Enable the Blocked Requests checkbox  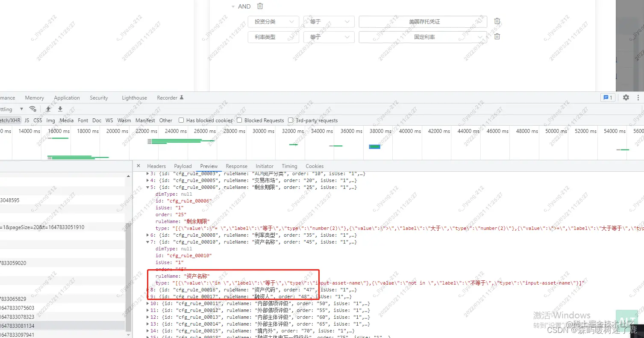coord(239,121)
